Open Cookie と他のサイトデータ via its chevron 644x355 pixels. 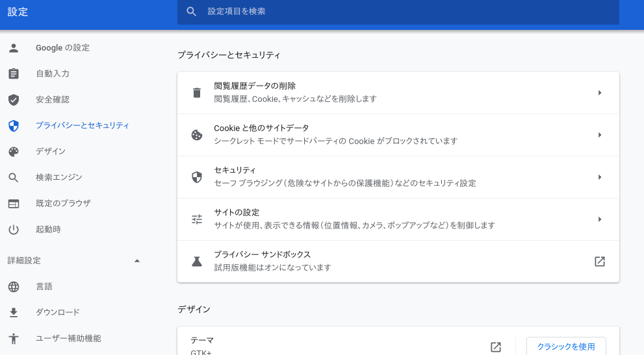tap(600, 135)
